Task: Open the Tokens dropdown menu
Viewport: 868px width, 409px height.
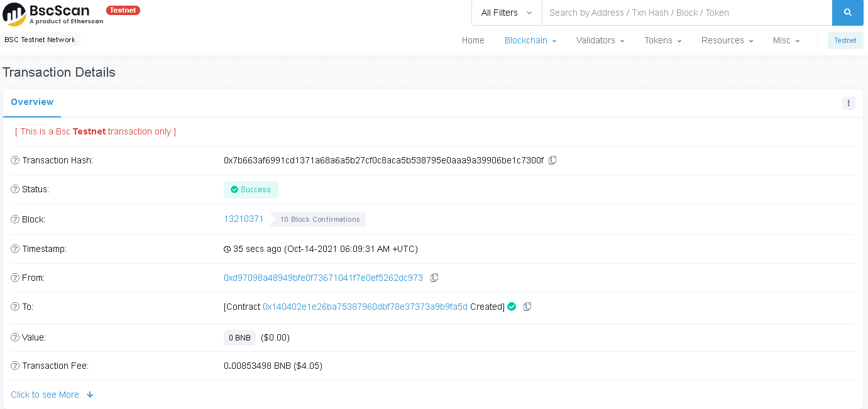Action: coord(663,40)
